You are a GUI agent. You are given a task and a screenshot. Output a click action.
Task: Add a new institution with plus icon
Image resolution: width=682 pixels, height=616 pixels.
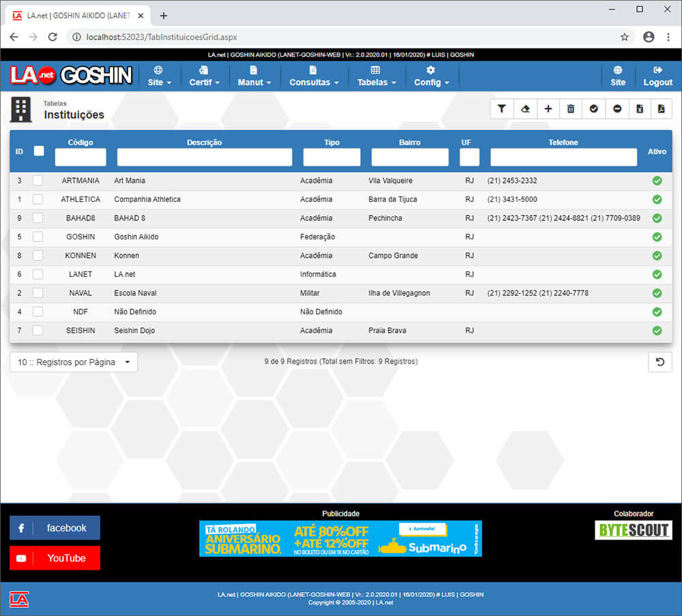548,109
